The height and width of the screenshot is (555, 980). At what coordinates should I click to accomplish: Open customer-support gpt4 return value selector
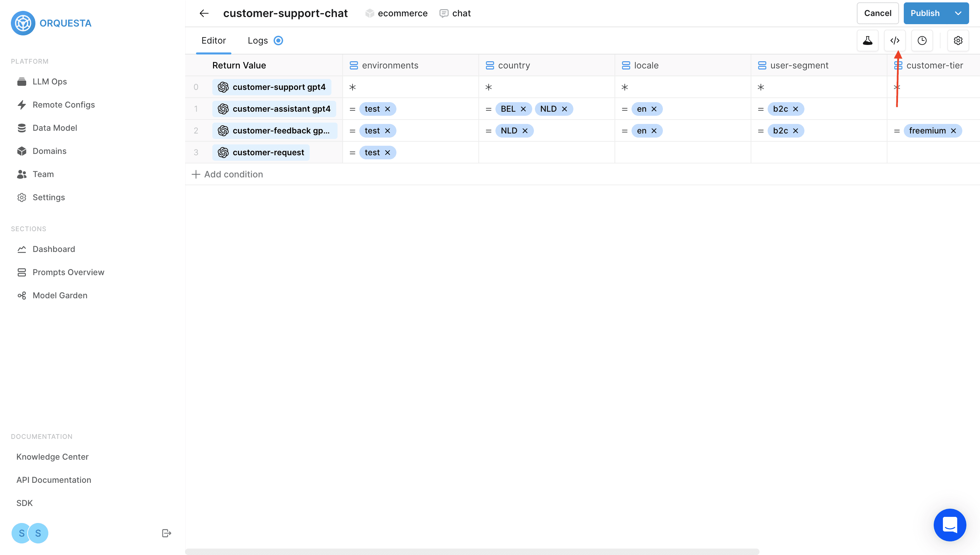coord(272,87)
